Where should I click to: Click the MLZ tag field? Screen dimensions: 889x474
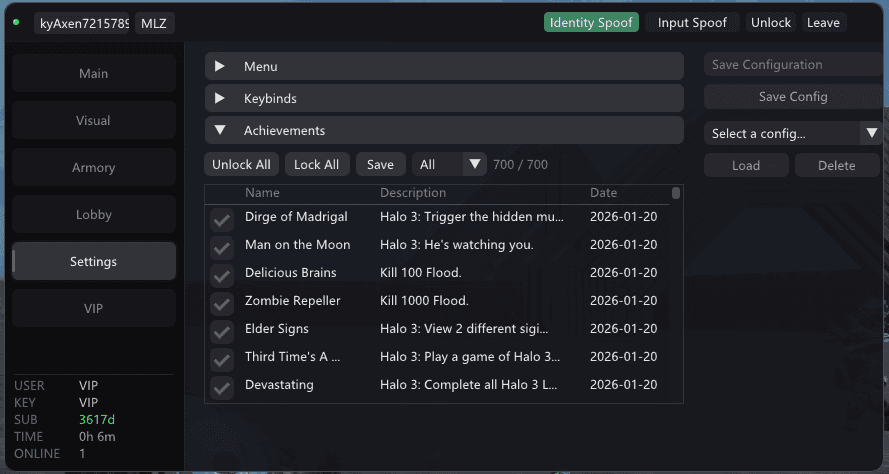(154, 23)
